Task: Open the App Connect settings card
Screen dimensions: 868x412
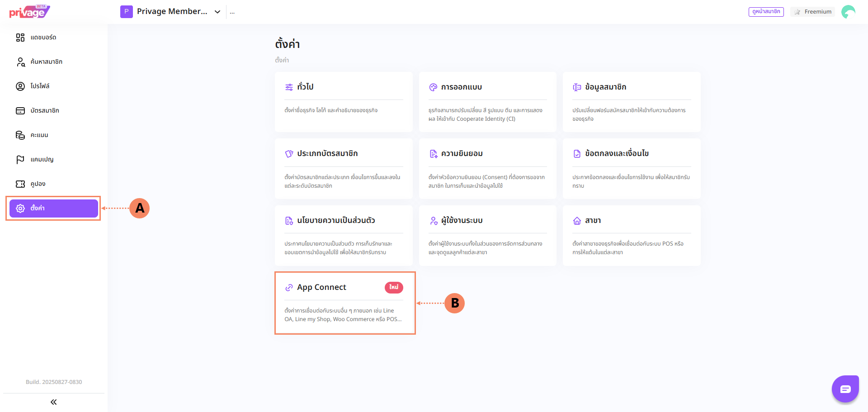Action: (344, 303)
